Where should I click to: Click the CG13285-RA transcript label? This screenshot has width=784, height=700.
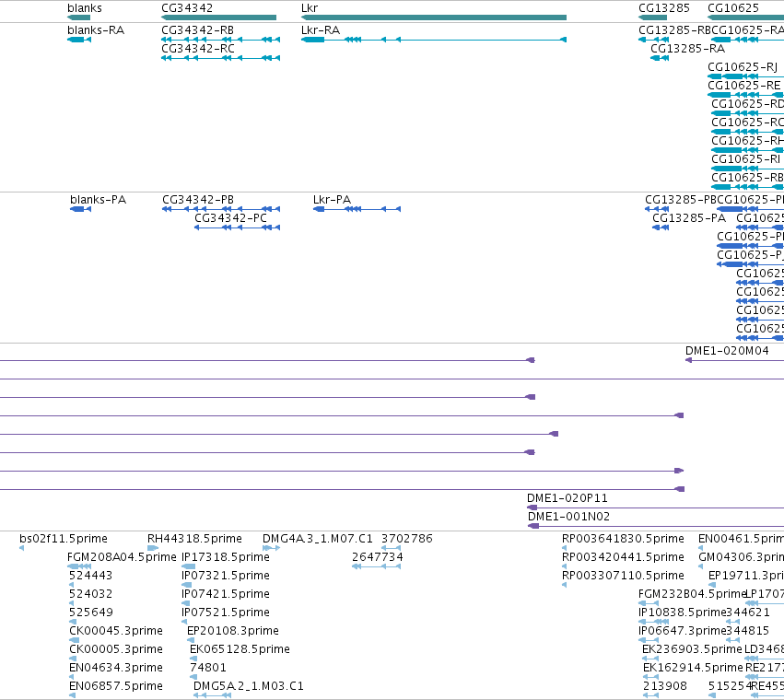(687, 49)
